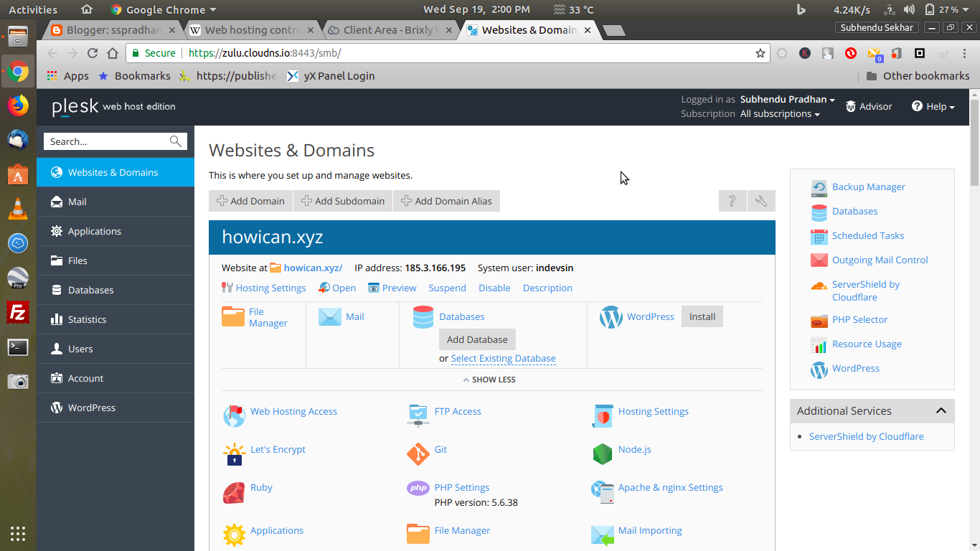The height and width of the screenshot is (551, 980).
Task: Click the Plesk search field
Action: tap(108, 141)
